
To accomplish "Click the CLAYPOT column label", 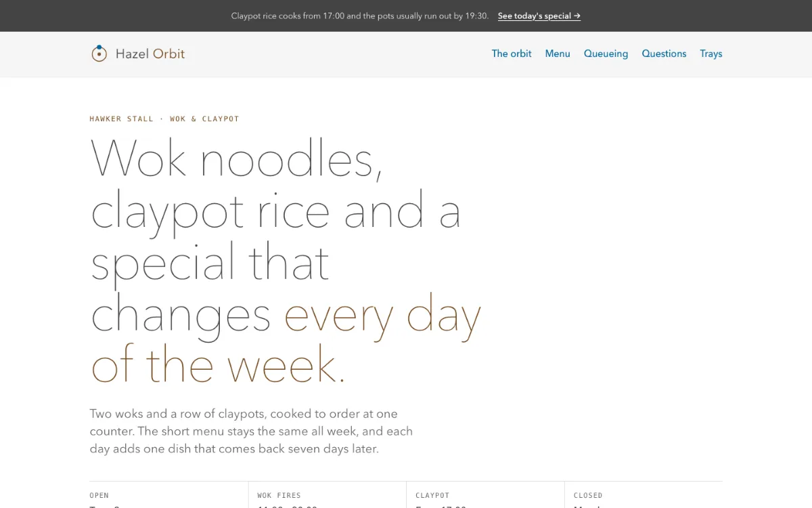I will pyautogui.click(x=432, y=495).
